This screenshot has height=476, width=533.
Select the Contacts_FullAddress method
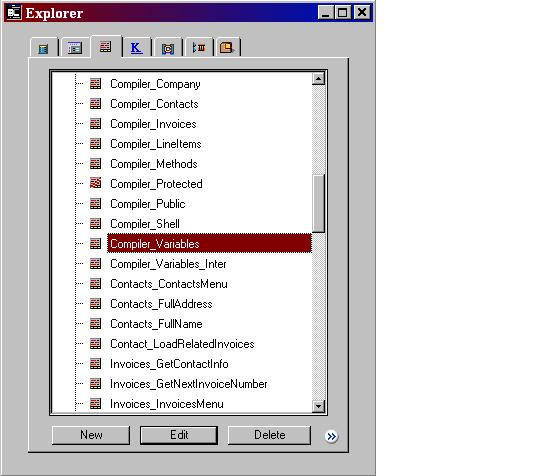click(x=161, y=304)
